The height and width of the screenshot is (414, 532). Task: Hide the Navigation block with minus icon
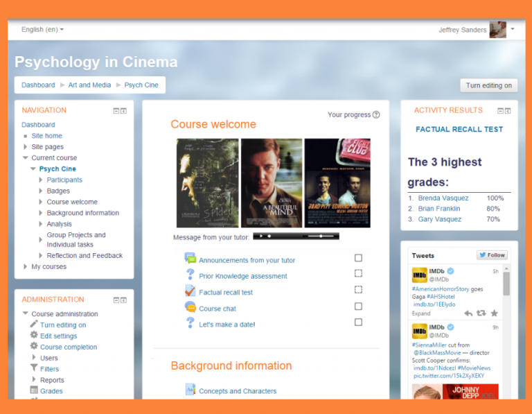pos(116,111)
